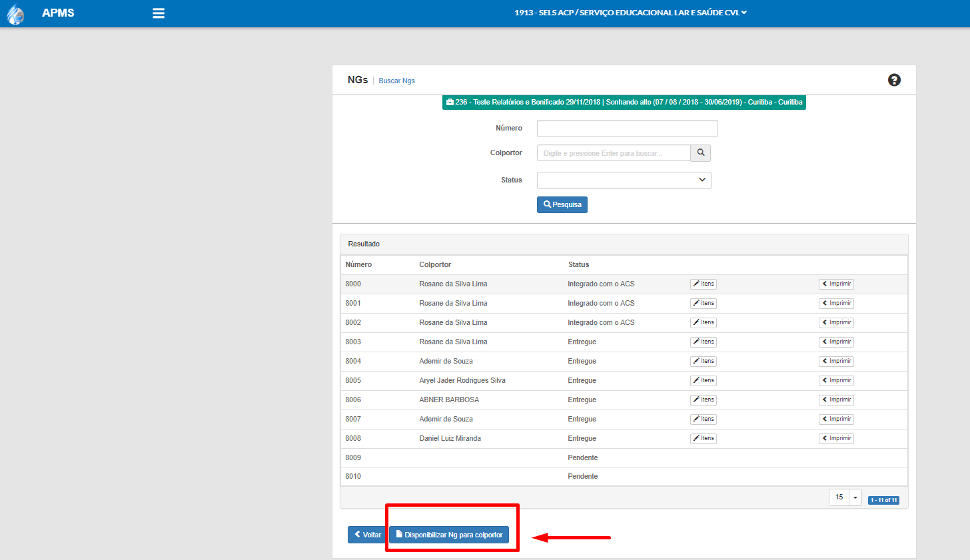The width and height of the screenshot is (970, 560).
Task: Click the Resultado panel heading
Action: (x=364, y=244)
